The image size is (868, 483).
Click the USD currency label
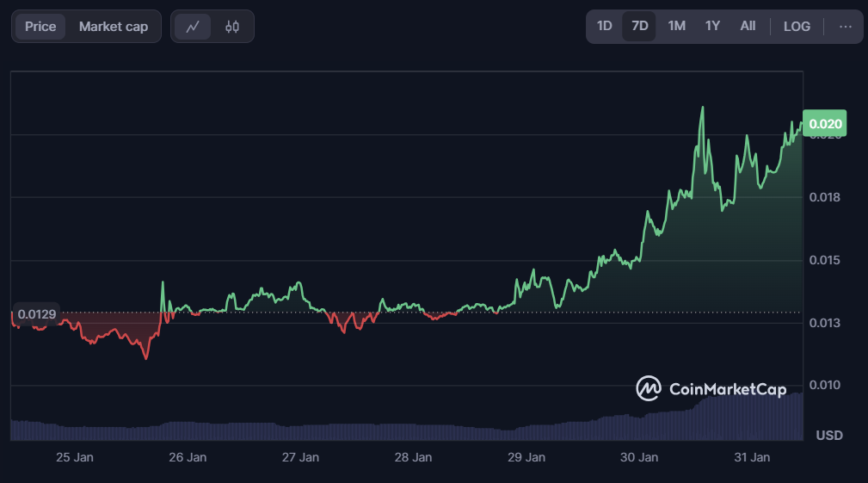coord(829,436)
